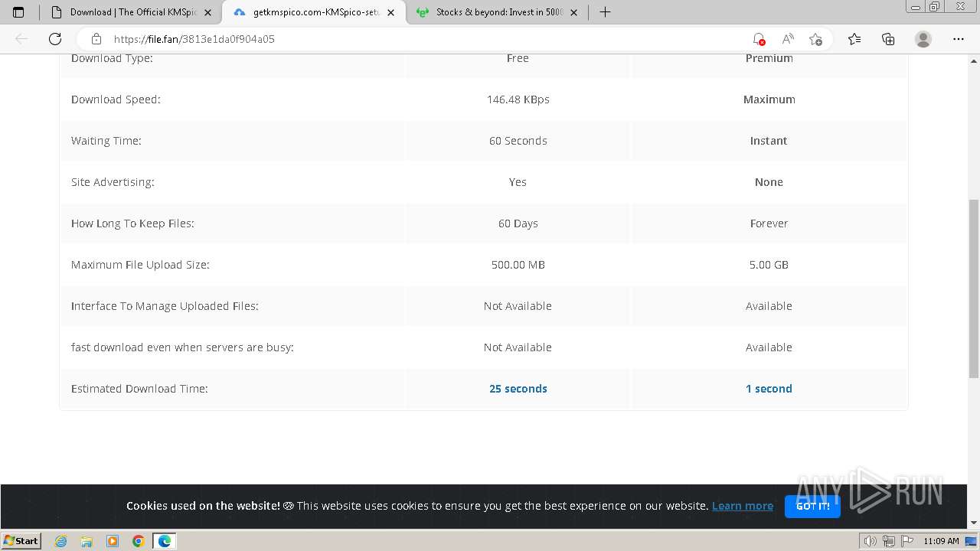Screen dimensions: 980x551
Task: Select the Microsoft Edge taskbar icon
Action: pos(165,541)
